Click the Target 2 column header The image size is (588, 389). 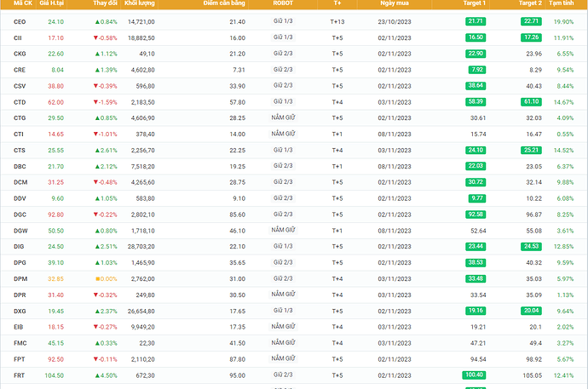tap(530, 3)
